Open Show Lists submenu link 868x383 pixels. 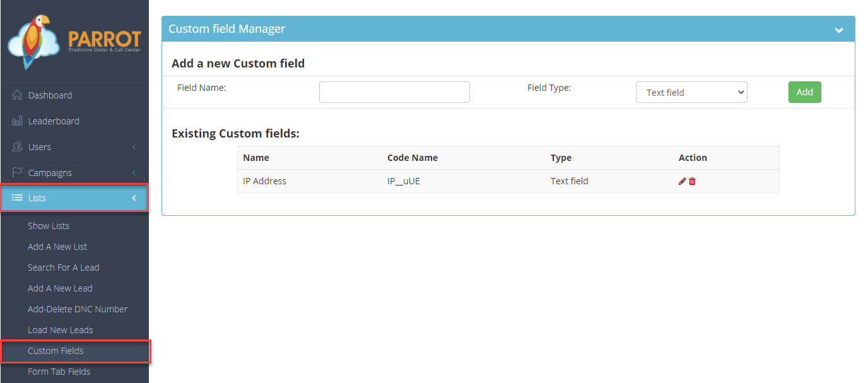[x=49, y=226]
